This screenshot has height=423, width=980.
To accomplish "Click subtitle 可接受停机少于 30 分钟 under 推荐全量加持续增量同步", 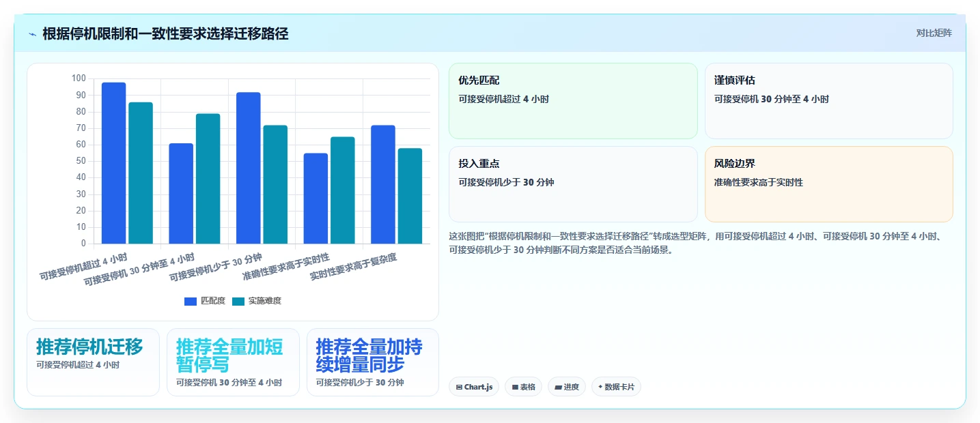I will click(360, 383).
